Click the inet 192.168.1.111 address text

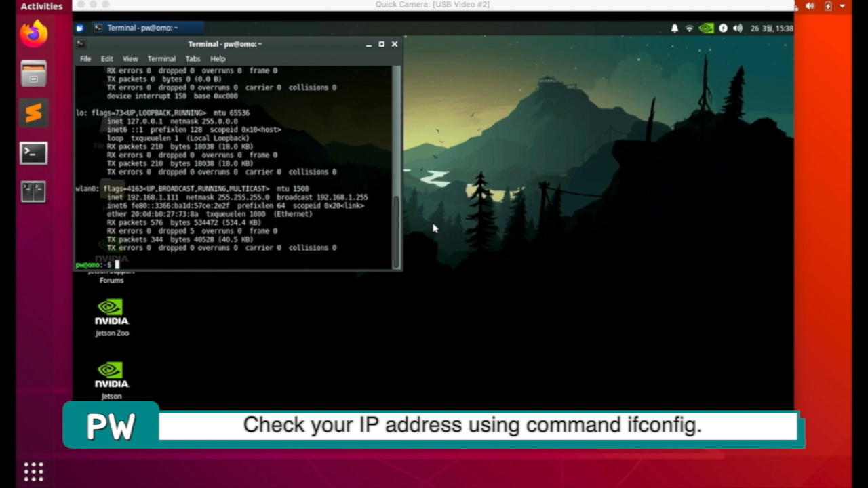click(x=142, y=197)
